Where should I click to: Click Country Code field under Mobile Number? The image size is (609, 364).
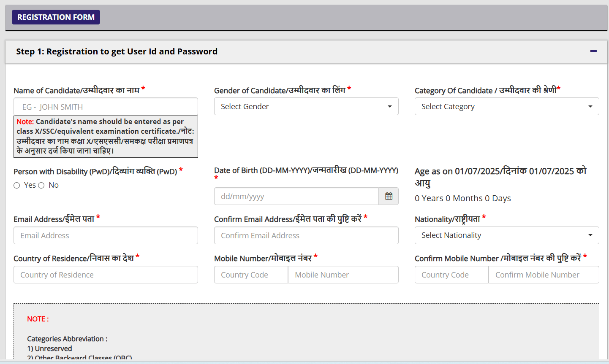click(251, 275)
